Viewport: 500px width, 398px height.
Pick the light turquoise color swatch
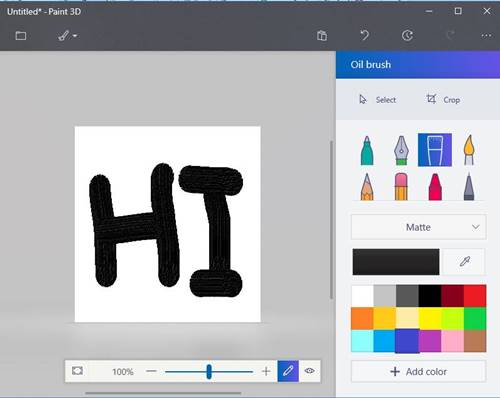[x=362, y=341]
